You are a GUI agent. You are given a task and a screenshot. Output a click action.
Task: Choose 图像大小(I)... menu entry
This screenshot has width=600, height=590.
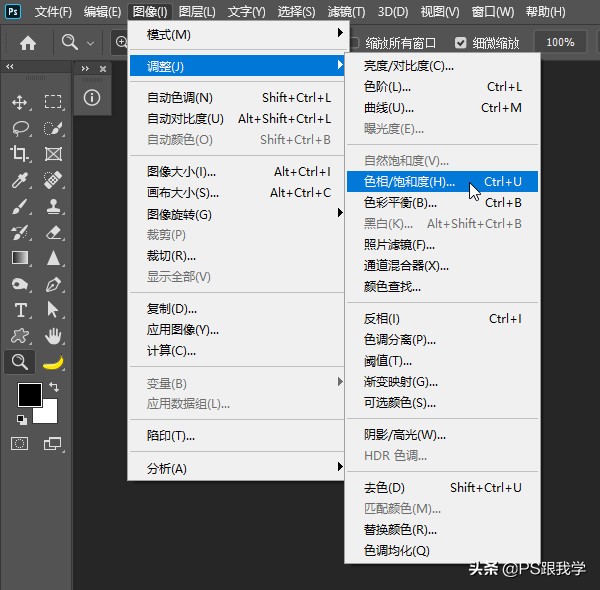coord(237,171)
